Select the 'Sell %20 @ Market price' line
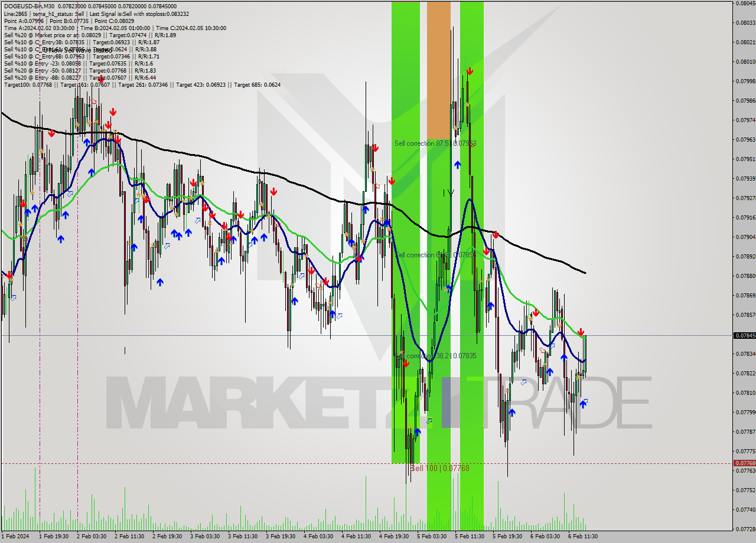This screenshot has width=756, height=543. pos(89,35)
